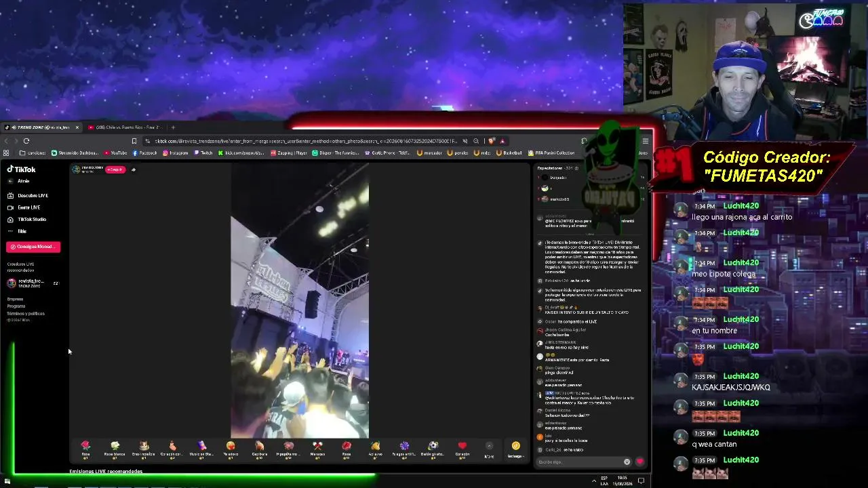Open the taskbar clock and date
Screen dimensions: 868x488
point(622,481)
